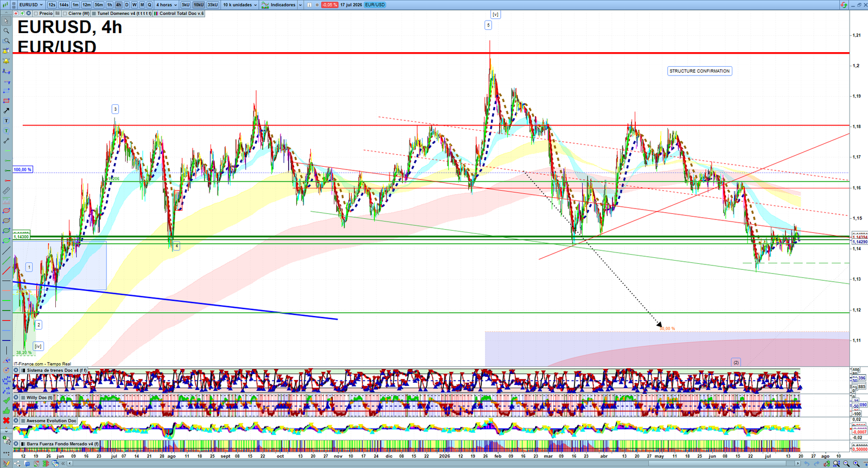Click the EUR/USD blue label
868x468 pixels.
click(x=375, y=5)
